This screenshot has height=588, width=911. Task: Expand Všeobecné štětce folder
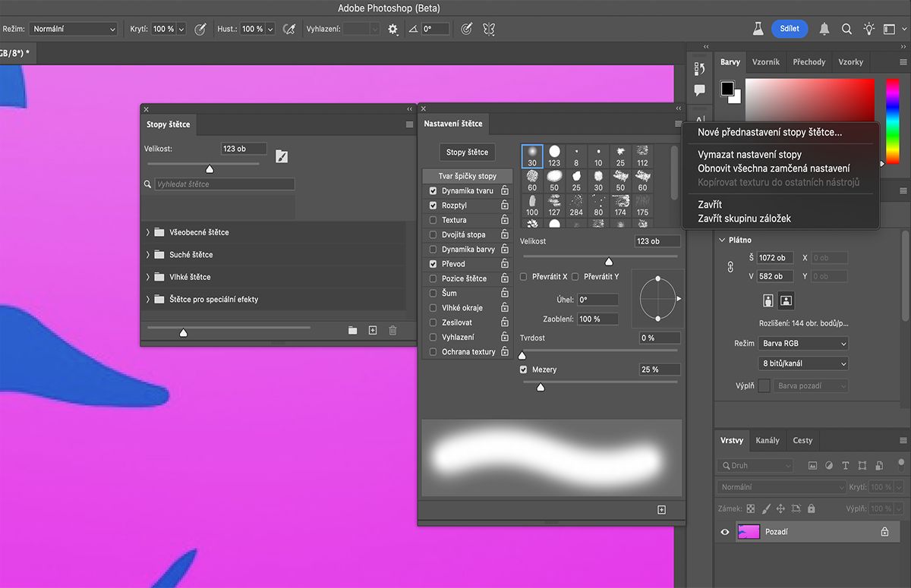point(148,232)
